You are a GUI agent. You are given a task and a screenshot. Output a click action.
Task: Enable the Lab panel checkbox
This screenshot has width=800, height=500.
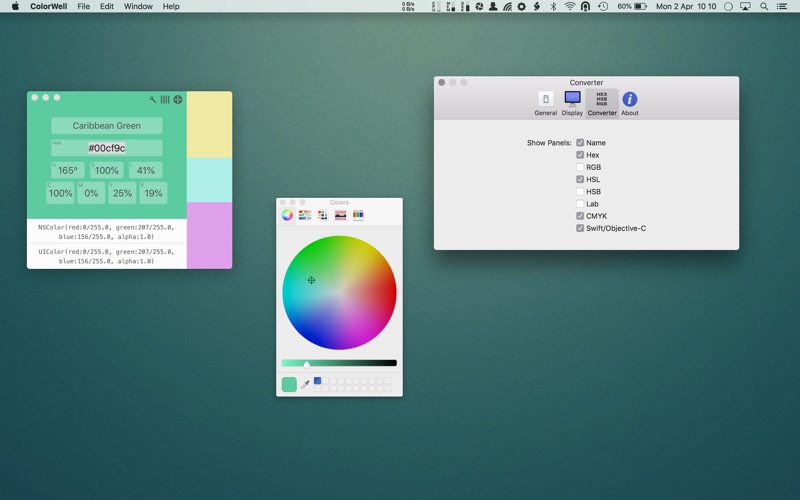click(580, 204)
